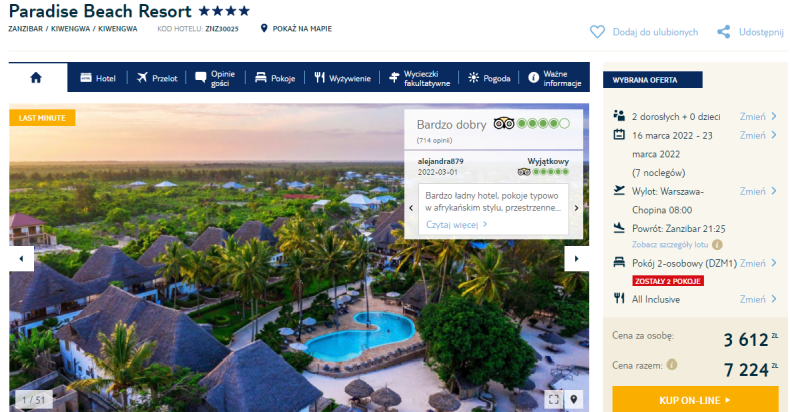Click the home icon tab
Screen dimensions: 790x412
tap(36, 78)
